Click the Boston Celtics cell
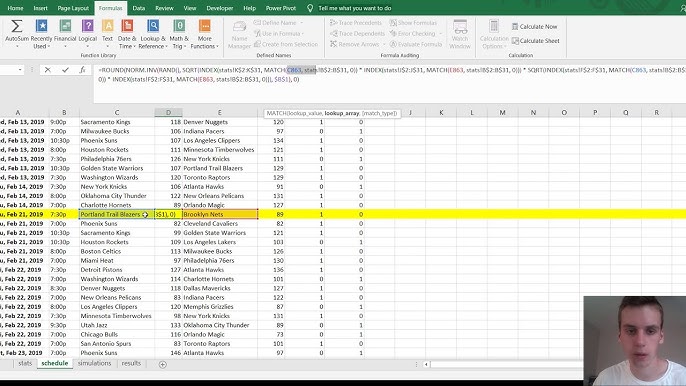 [x=117, y=251]
